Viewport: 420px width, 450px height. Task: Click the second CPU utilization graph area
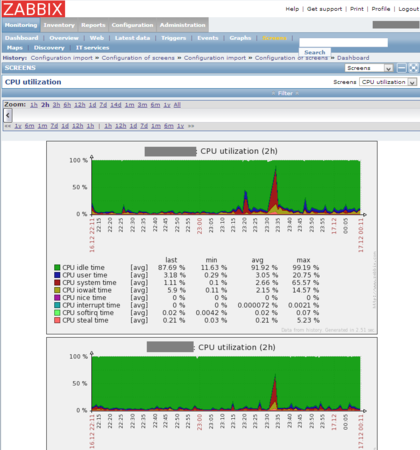[x=226, y=383]
